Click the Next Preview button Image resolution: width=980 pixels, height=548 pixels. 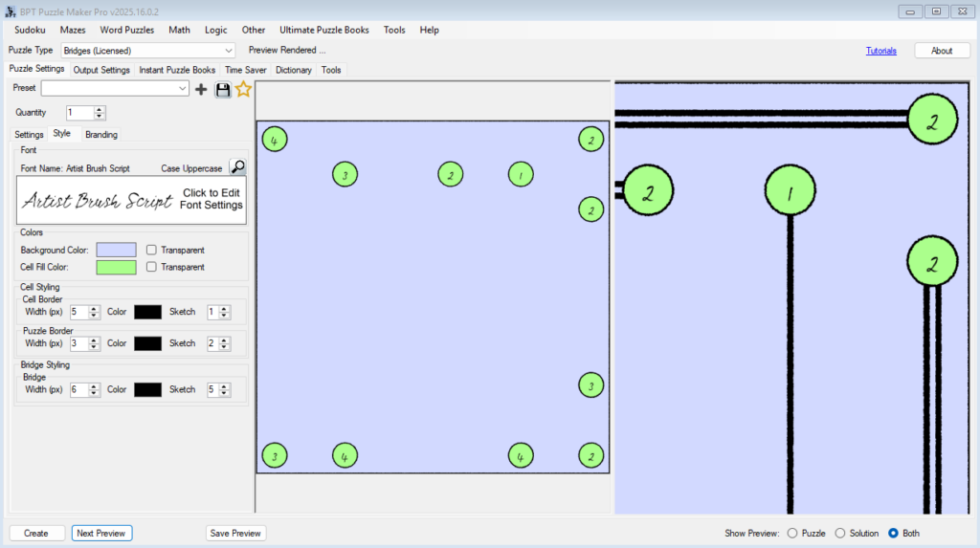pyautogui.click(x=101, y=533)
